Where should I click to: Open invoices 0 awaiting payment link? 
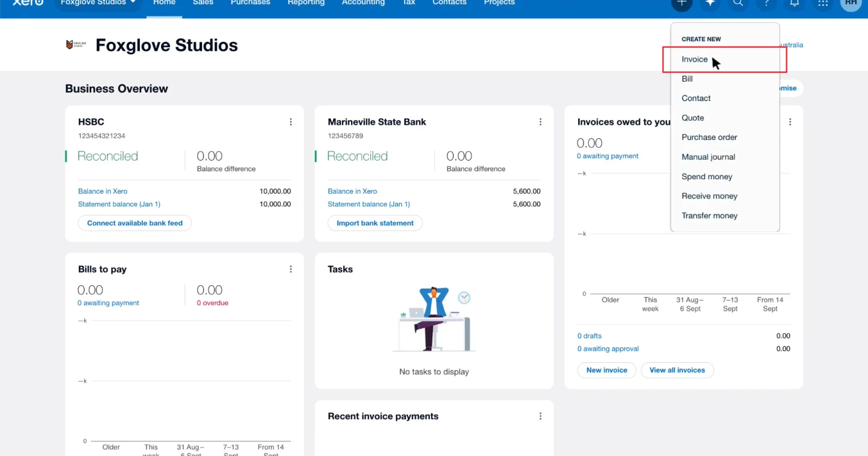[x=608, y=156]
